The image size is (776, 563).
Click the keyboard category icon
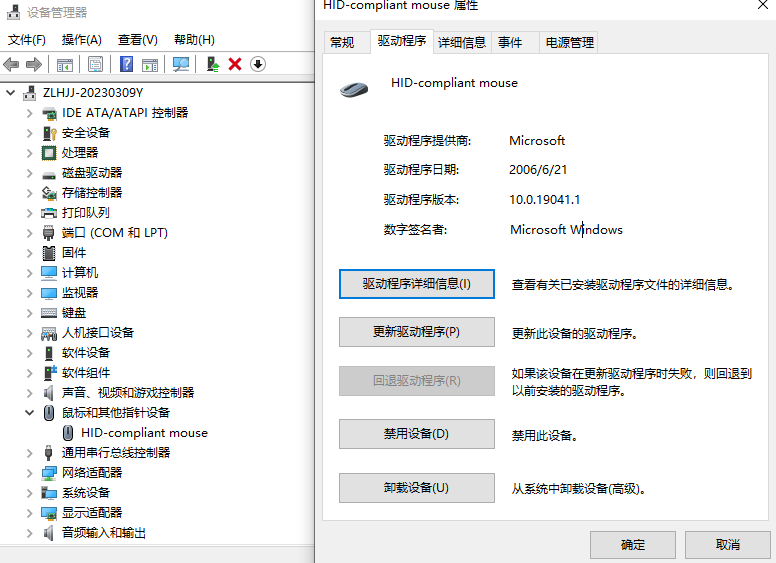coord(49,313)
